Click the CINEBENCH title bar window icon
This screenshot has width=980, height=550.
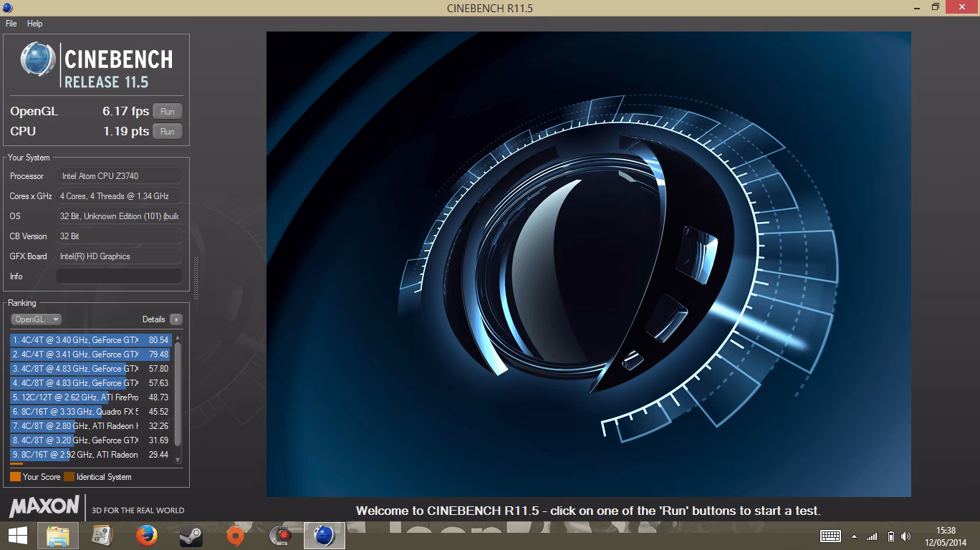tap(7, 8)
